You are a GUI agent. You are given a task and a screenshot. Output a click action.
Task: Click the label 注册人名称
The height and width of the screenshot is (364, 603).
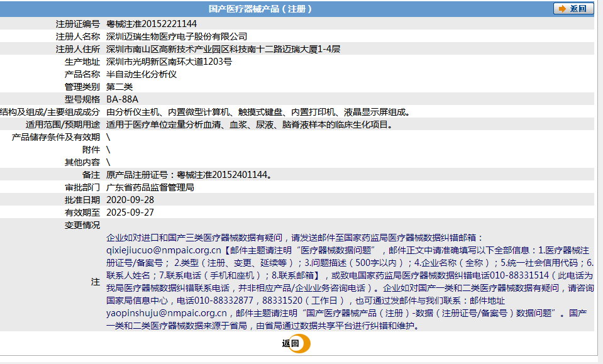point(78,36)
